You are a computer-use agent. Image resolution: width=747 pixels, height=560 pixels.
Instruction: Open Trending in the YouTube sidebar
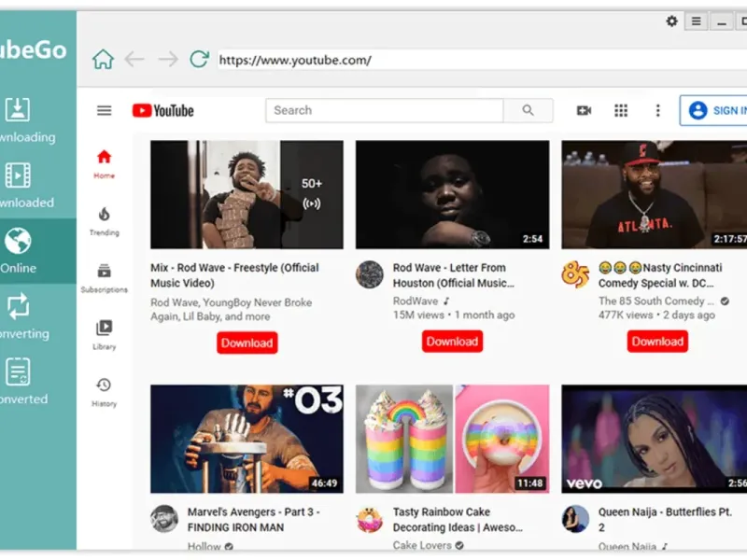coord(104,221)
